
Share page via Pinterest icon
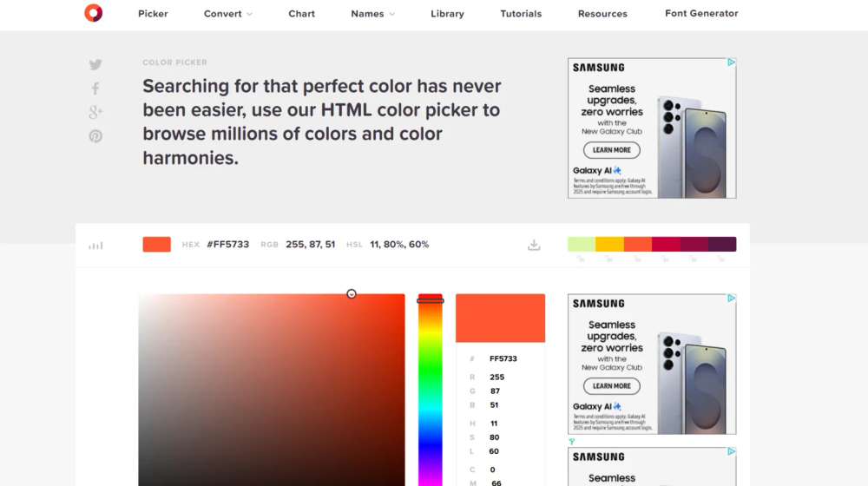tap(95, 136)
